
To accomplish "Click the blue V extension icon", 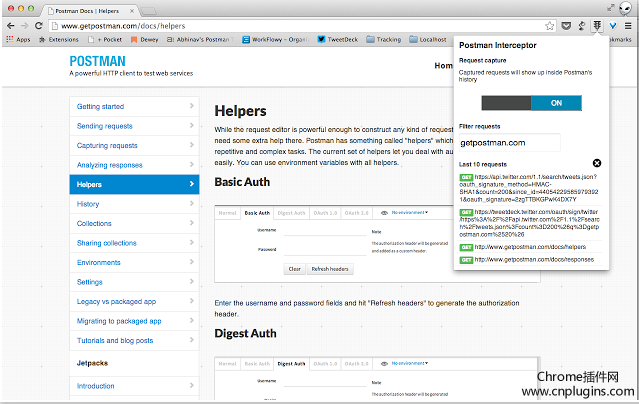I will point(613,26).
